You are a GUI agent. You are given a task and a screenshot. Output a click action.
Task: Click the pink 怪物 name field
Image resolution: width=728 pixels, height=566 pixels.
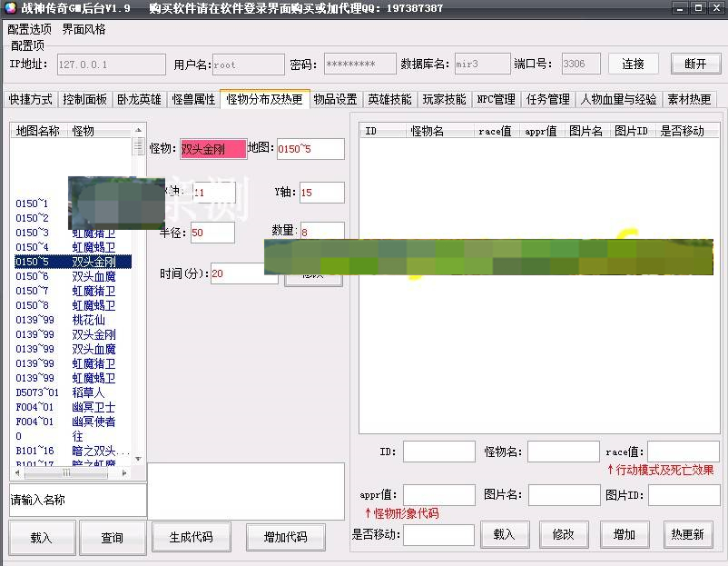click(x=212, y=149)
